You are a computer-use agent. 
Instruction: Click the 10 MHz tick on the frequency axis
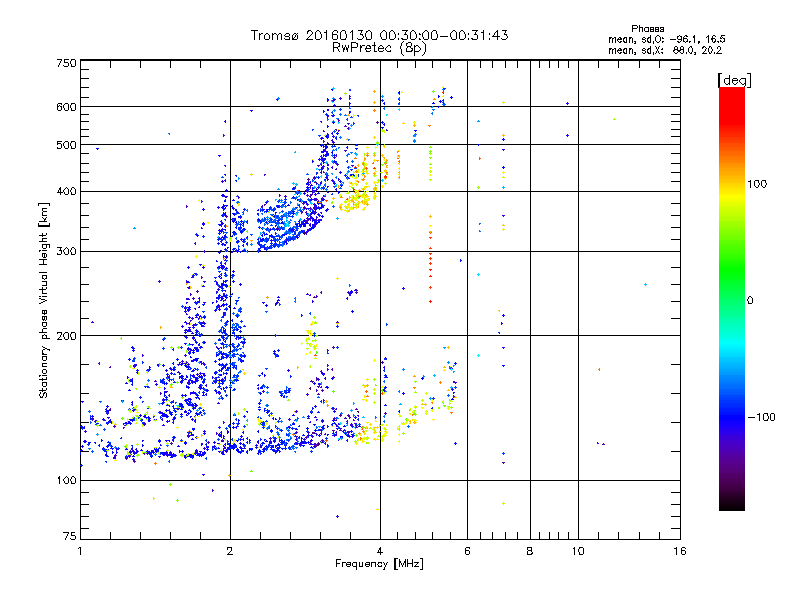[x=578, y=551]
